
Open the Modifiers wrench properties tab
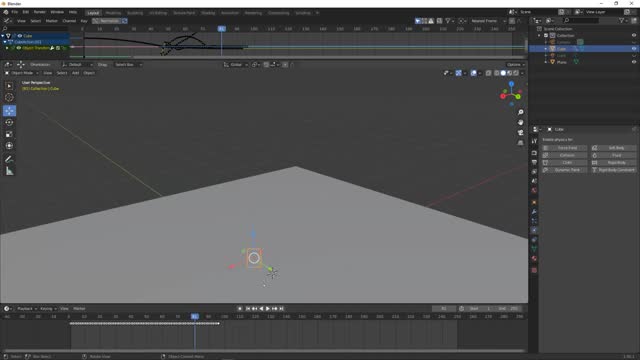click(x=534, y=212)
